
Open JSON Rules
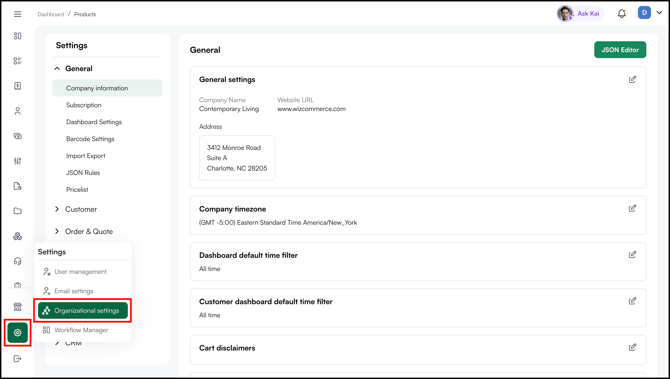pyautogui.click(x=83, y=173)
